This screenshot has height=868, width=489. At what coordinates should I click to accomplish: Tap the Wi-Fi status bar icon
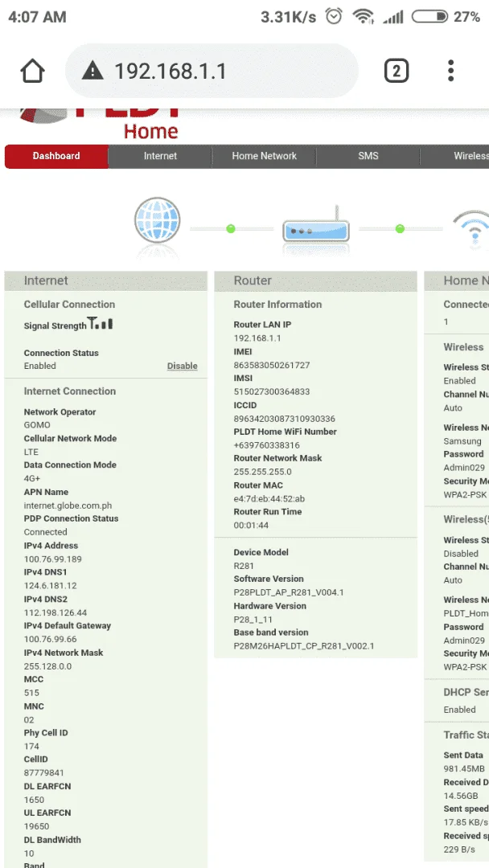pos(364,17)
